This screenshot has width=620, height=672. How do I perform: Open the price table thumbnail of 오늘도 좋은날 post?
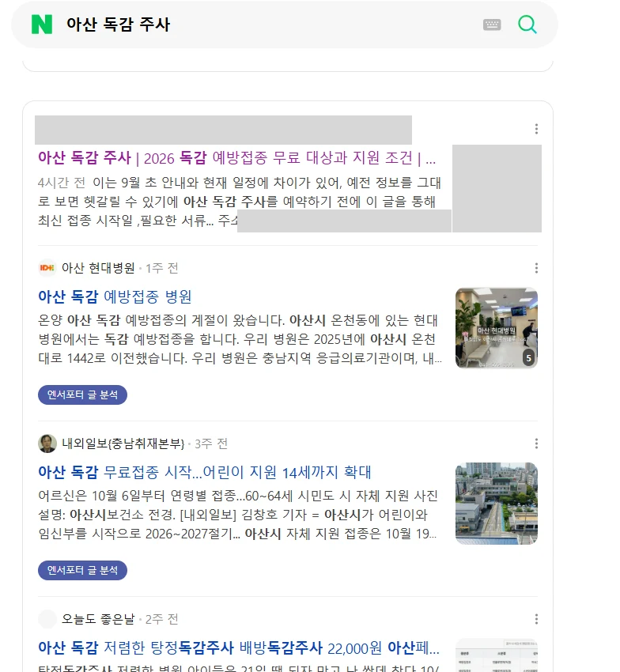pyautogui.click(x=497, y=655)
